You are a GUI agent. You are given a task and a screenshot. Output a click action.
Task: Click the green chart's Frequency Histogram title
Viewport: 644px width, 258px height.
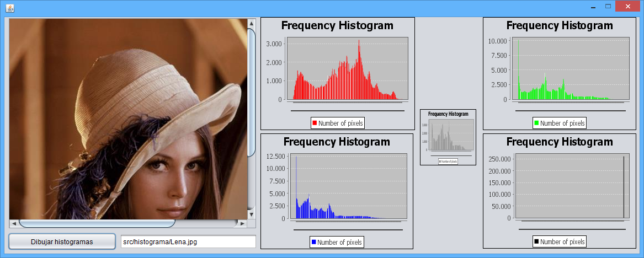pos(560,25)
